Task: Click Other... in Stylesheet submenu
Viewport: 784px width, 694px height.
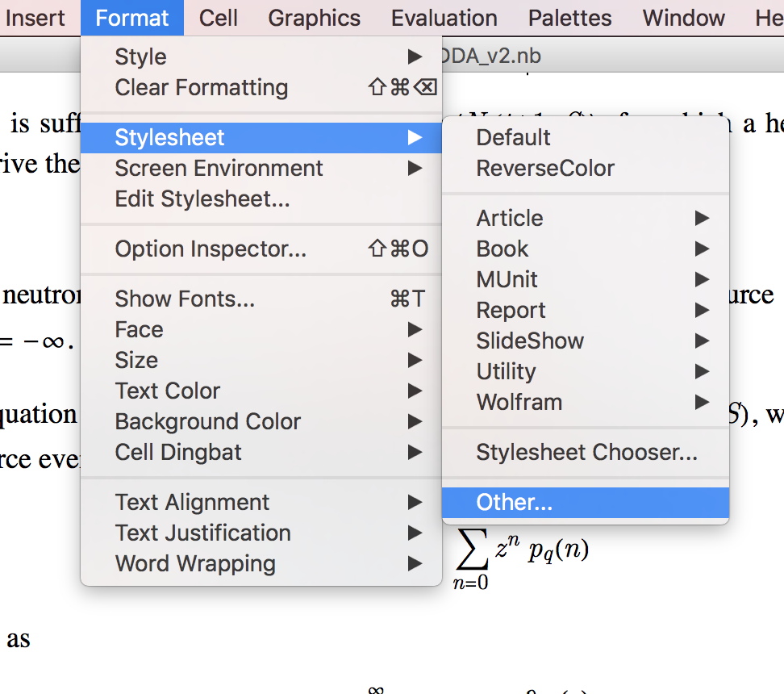Action: pos(515,503)
